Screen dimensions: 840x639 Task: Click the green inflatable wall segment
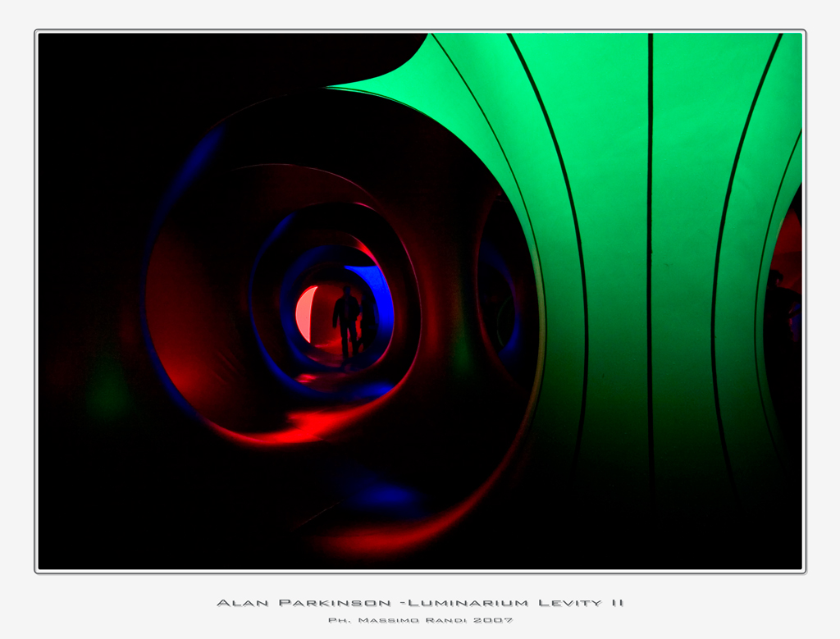click(x=648, y=205)
